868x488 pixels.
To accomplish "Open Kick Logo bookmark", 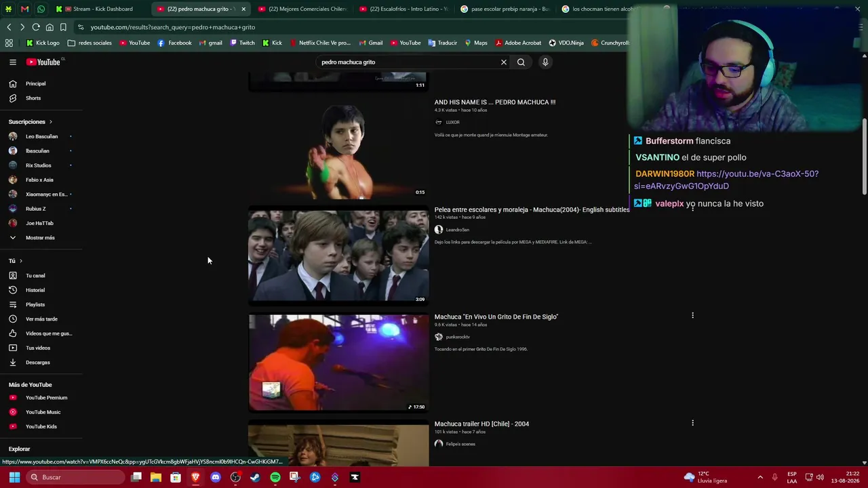I will (43, 43).
